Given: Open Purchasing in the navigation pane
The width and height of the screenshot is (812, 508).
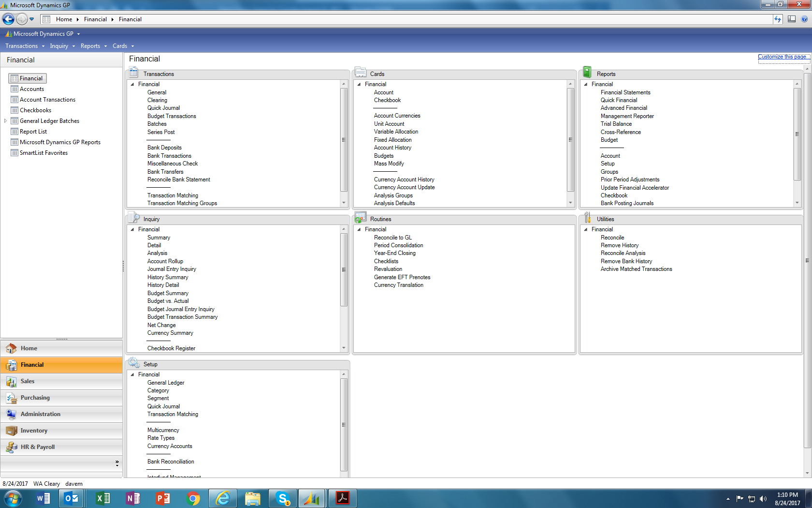Looking at the screenshot, I should click(61, 398).
